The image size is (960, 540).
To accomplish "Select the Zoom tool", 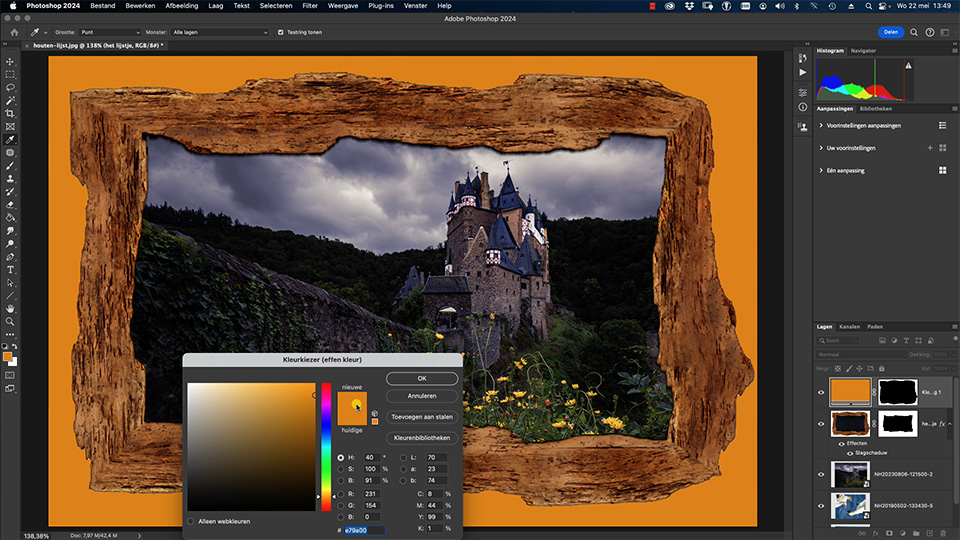I will pyautogui.click(x=10, y=321).
